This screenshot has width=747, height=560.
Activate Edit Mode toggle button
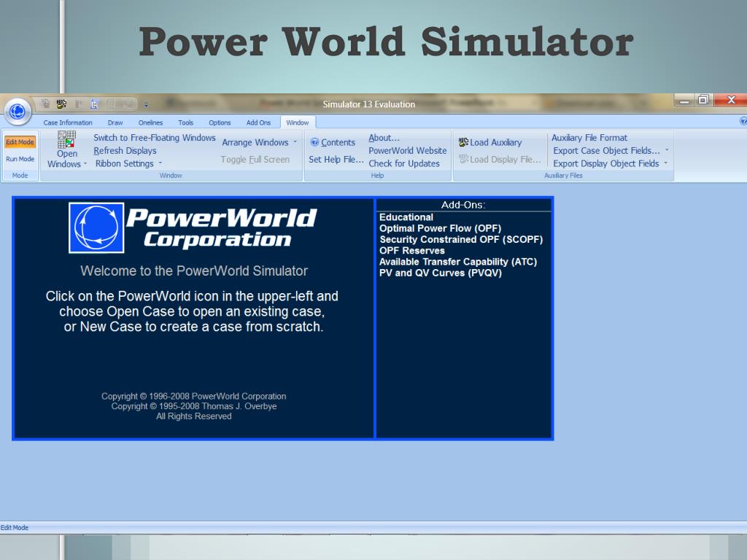(x=20, y=142)
